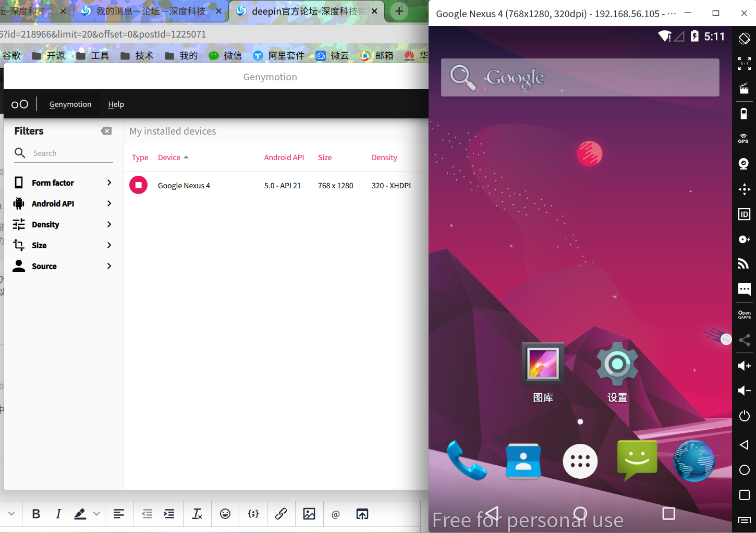Stop the running Google Nexus 4 device
Screen dimensions: 756x533
(139, 185)
